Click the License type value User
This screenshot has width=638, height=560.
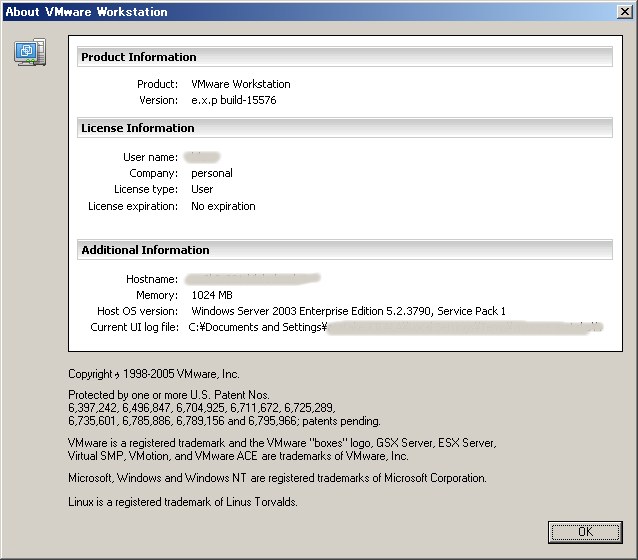pyautogui.click(x=201, y=189)
